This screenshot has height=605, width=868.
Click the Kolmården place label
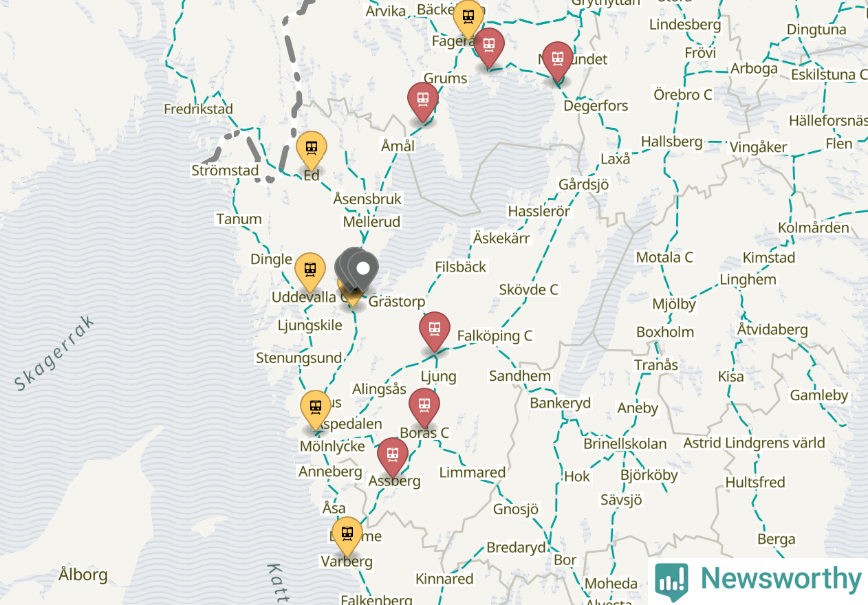point(814,228)
